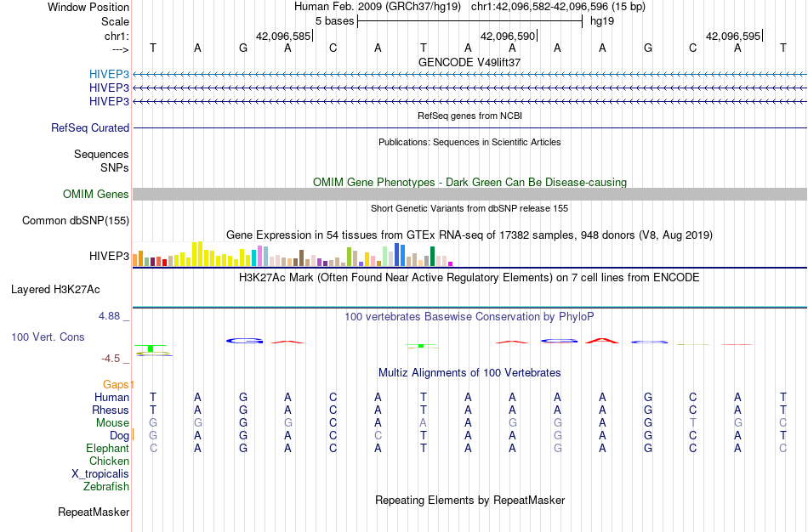808x532 pixels.
Task: Click the 42,096,585 ruler position
Action: click(283, 36)
